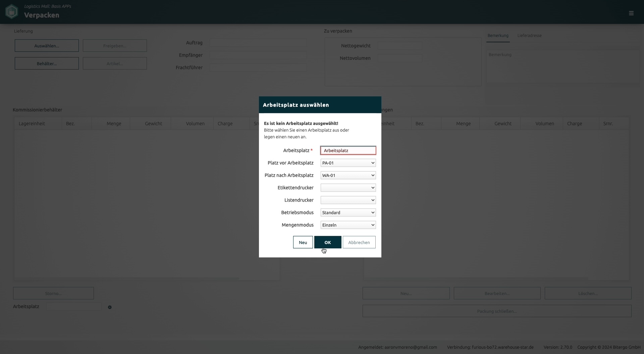Switch to the Lieferadresse tab
The image size is (644, 354).
pos(529,36)
